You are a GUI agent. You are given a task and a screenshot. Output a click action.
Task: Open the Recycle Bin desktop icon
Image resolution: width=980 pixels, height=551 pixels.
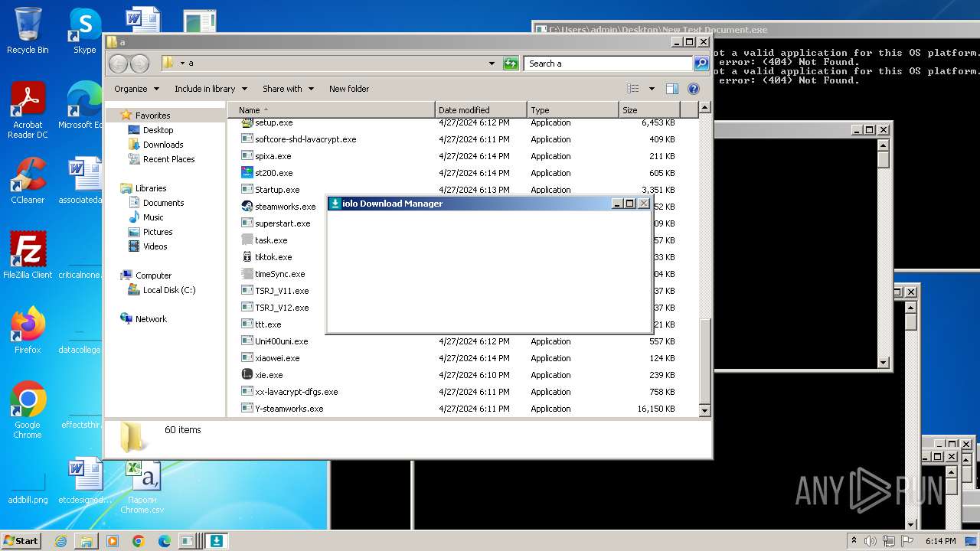click(x=28, y=31)
